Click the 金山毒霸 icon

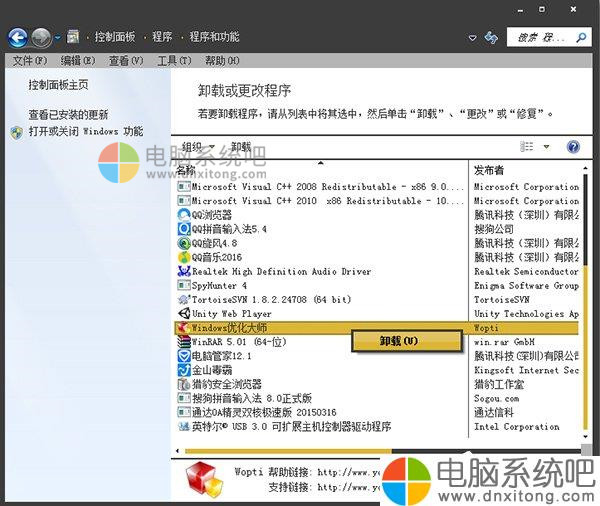(x=184, y=370)
